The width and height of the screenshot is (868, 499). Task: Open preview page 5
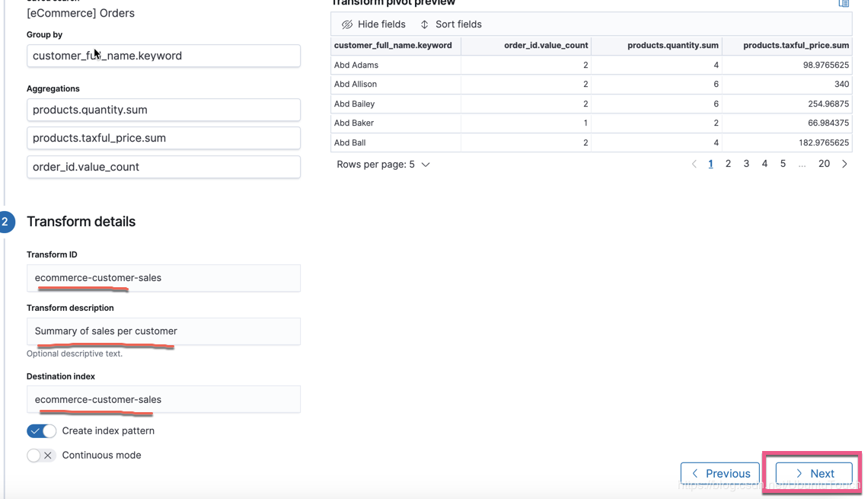[783, 164]
